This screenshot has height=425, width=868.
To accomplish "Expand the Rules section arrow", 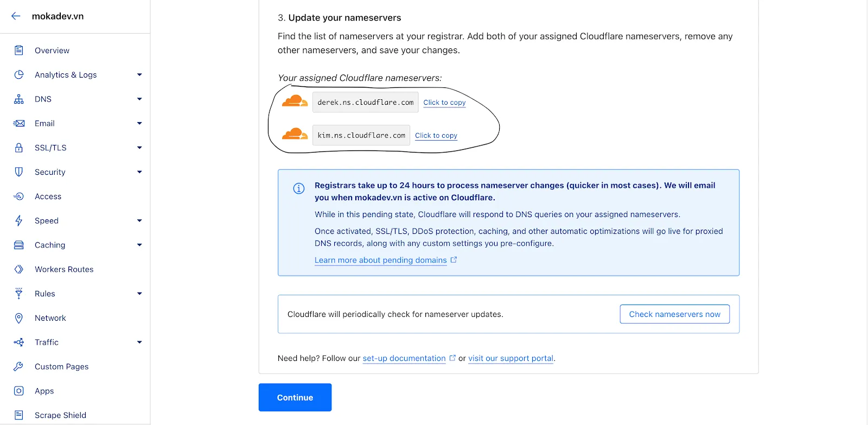I will tap(139, 294).
